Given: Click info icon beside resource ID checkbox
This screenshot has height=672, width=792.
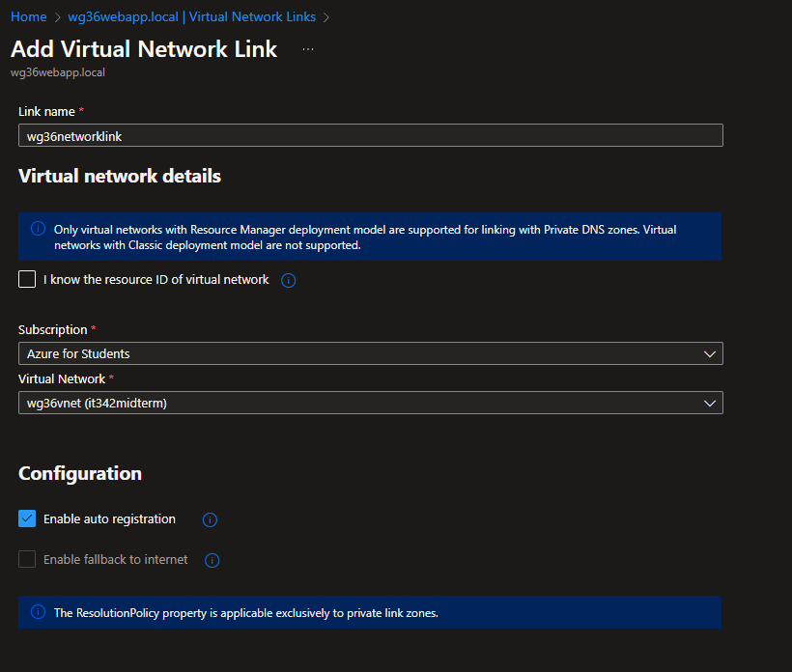Looking at the screenshot, I should (288, 281).
